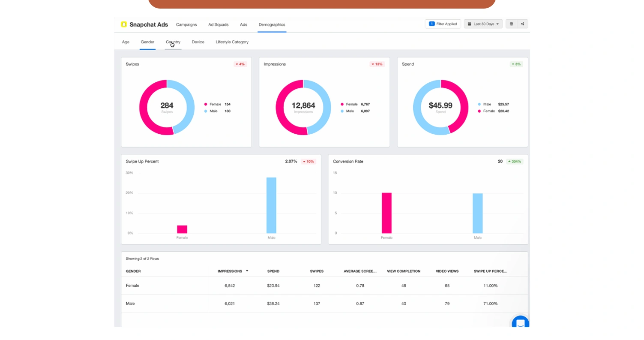This screenshot has width=644, height=340.
Task: Open the Last 30 Days date dropdown
Action: click(x=483, y=24)
